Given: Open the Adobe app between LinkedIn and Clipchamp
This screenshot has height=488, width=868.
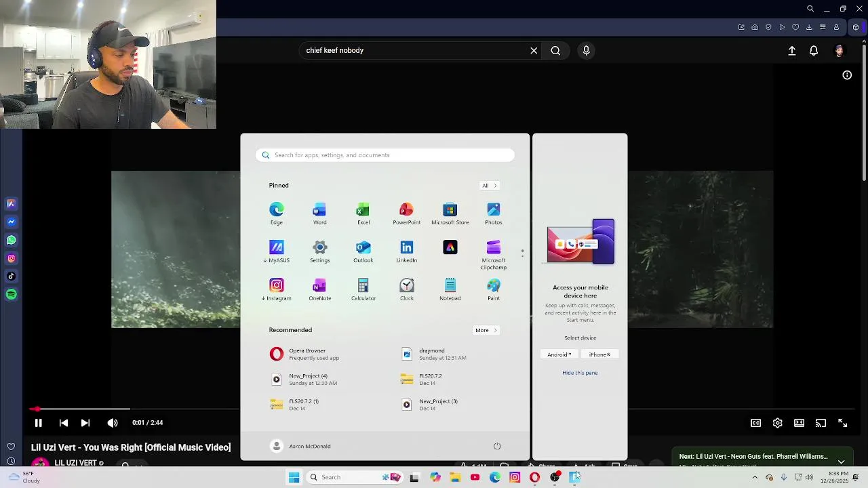Looking at the screenshot, I should (450, 247).
